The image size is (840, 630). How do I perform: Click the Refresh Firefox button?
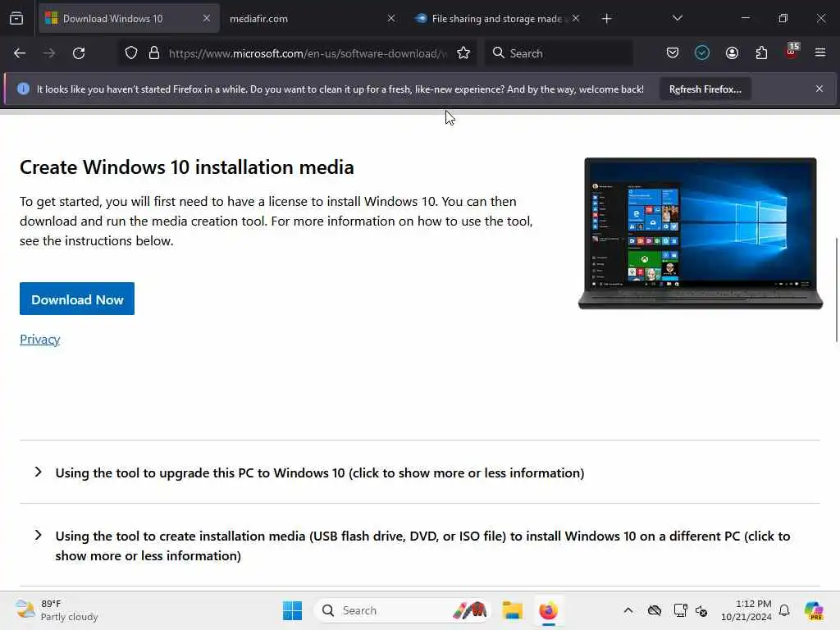coord(705,89)
